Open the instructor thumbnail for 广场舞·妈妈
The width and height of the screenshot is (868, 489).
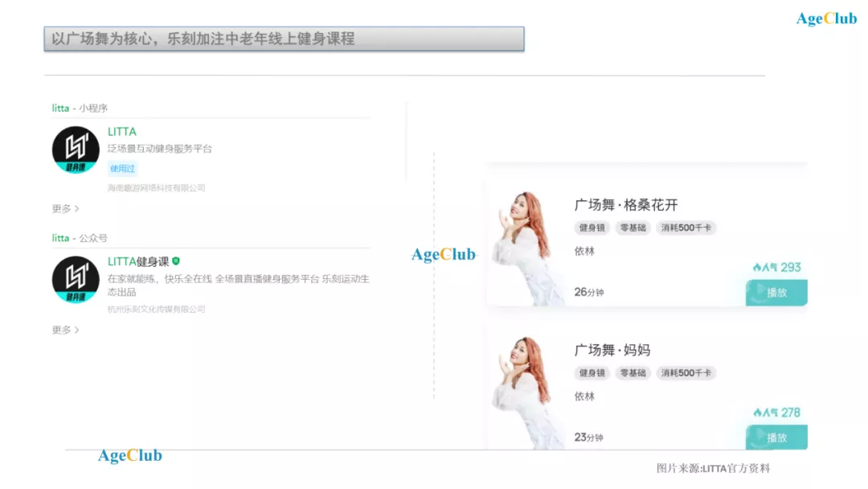[x=526, y=392]
